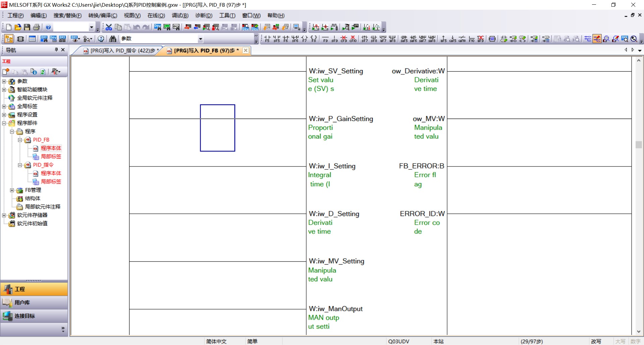Click the Open project folder icon

pyautogui.click(x=18, y=27)
